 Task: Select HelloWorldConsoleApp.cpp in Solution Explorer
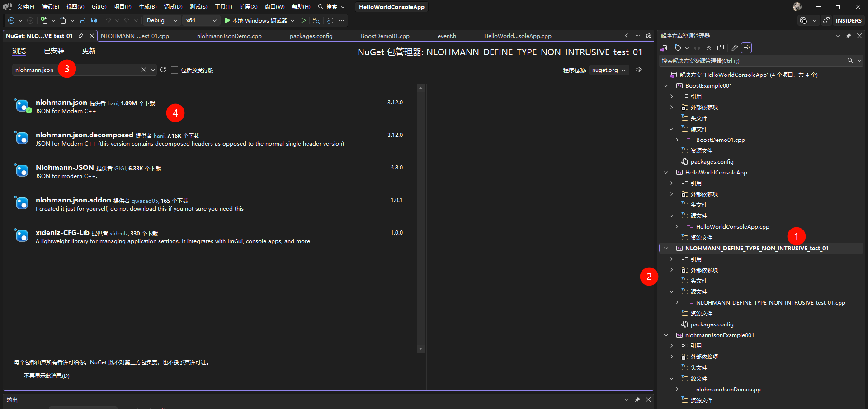point(732,226)
